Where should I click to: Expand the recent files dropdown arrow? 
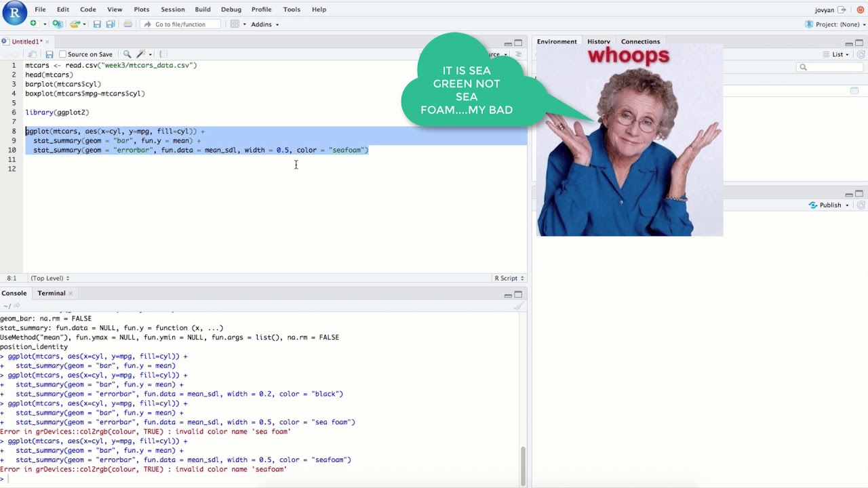85,24
